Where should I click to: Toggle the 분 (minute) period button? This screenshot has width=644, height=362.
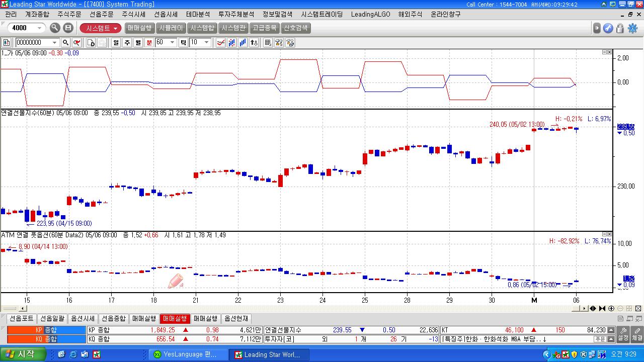[149, 43]
